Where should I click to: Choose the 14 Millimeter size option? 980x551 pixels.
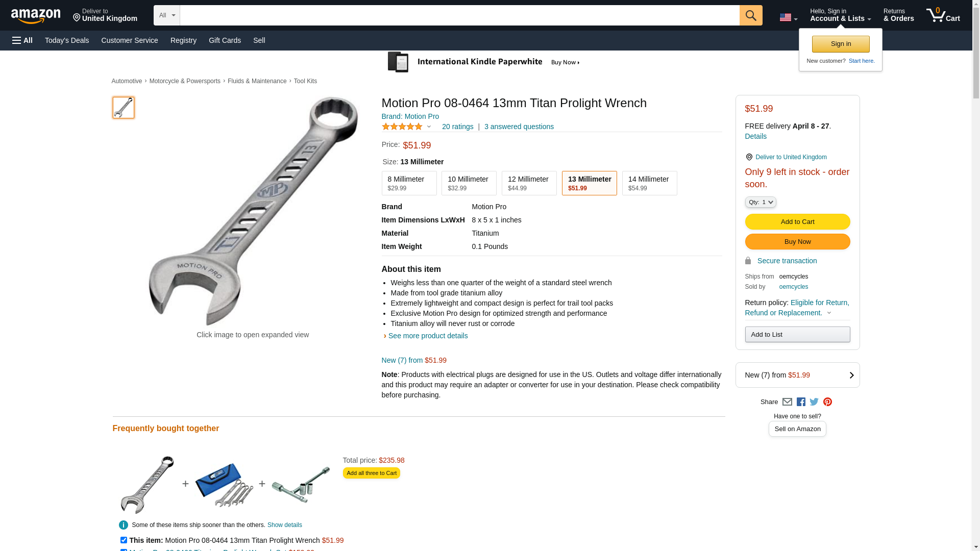[x=649, y=183]
